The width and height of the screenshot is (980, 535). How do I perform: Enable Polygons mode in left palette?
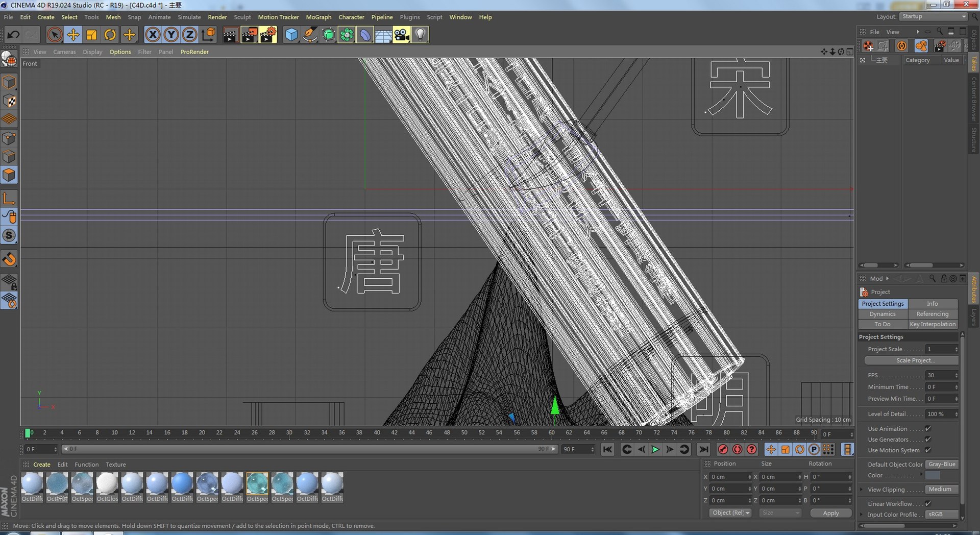click(x=9, y=175)
